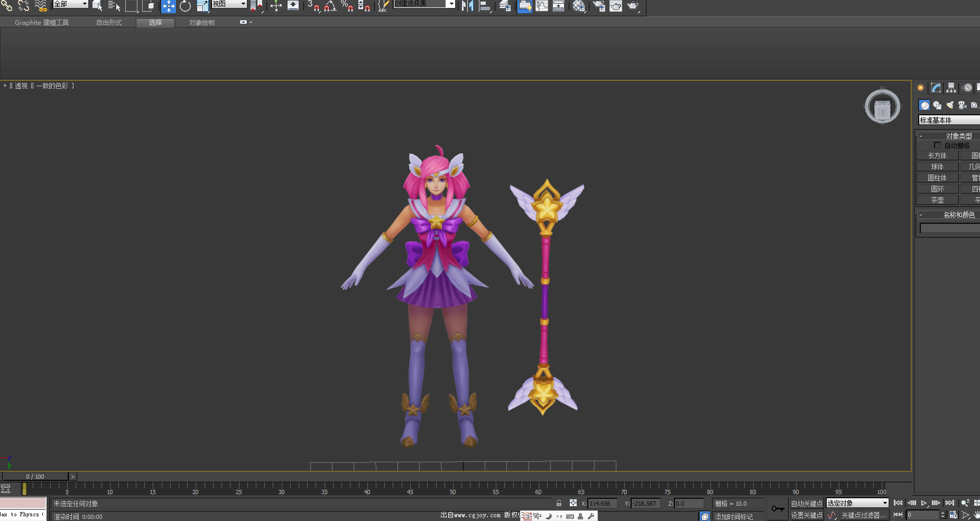The height and width of the screenshot is (521, 980).
Task: Toggle the Percent Snap button
Action: pos(347,6)
